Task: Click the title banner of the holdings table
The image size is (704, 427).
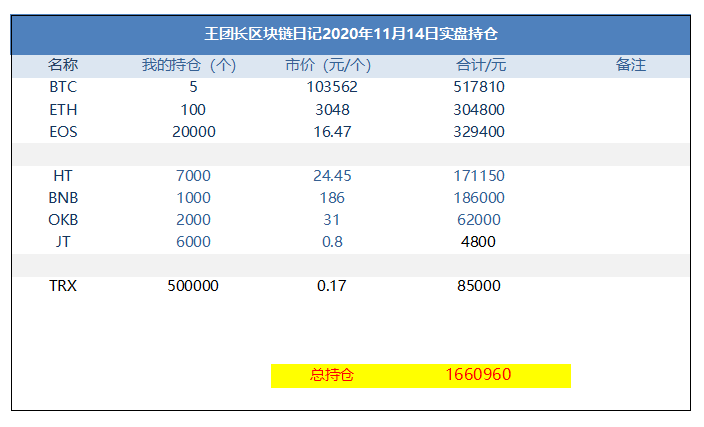Action: pyautogui.click(x=351, y=34)
